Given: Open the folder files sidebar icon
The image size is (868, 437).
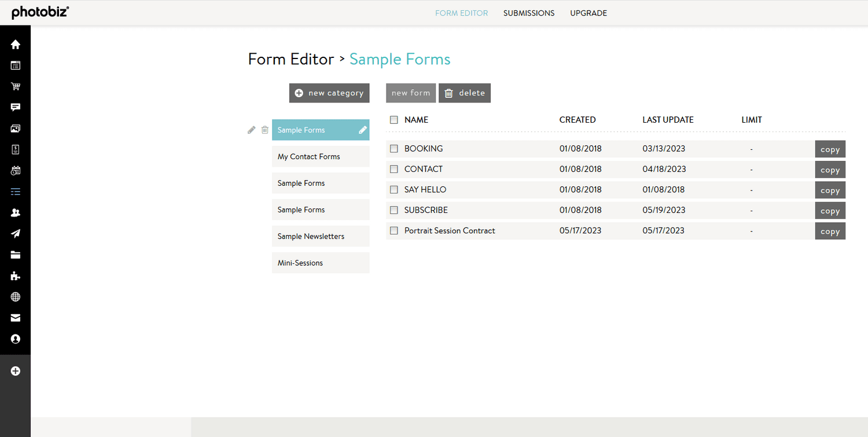Looking at the screenshot, I should (x=16, y=255).
